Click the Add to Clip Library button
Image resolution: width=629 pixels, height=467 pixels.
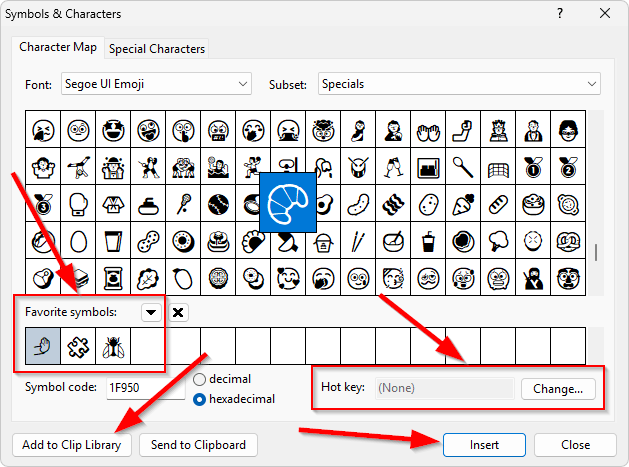tap(72, 445)
